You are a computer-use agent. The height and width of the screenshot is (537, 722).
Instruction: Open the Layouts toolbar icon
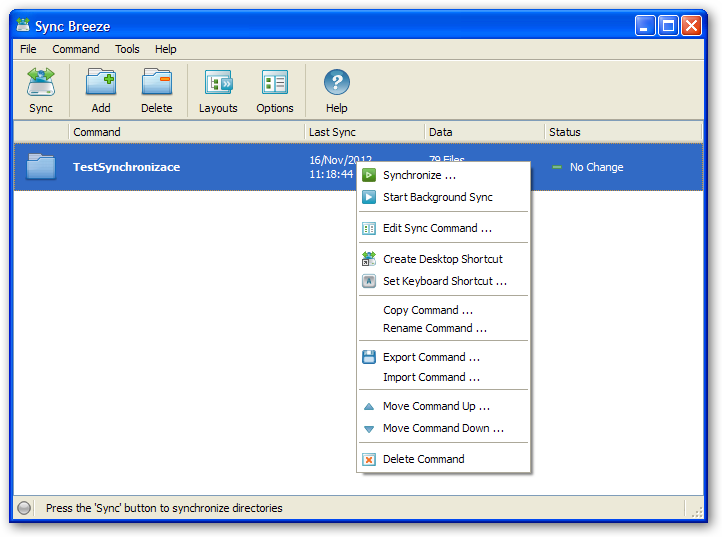click(219, 82)
